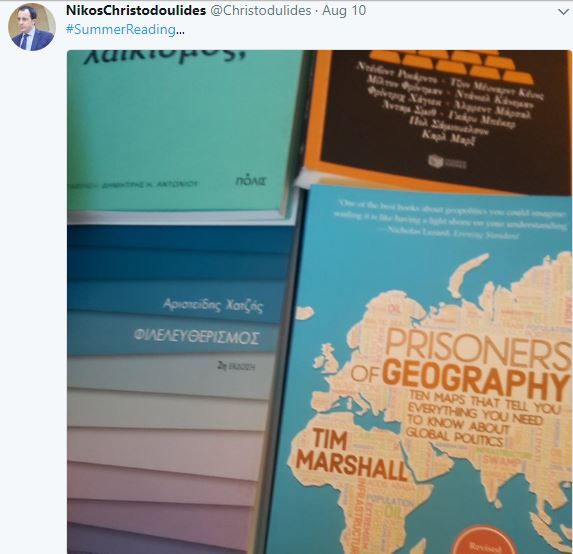Click the πόλις publisher logo on teal book

[x=250, y=181]
